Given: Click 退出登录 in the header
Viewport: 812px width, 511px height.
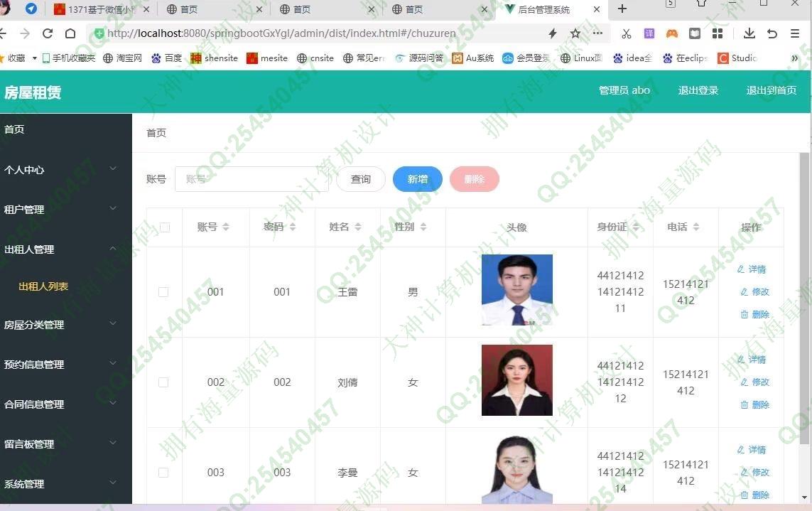Looking at the screenshot, I should coord(698,91).
